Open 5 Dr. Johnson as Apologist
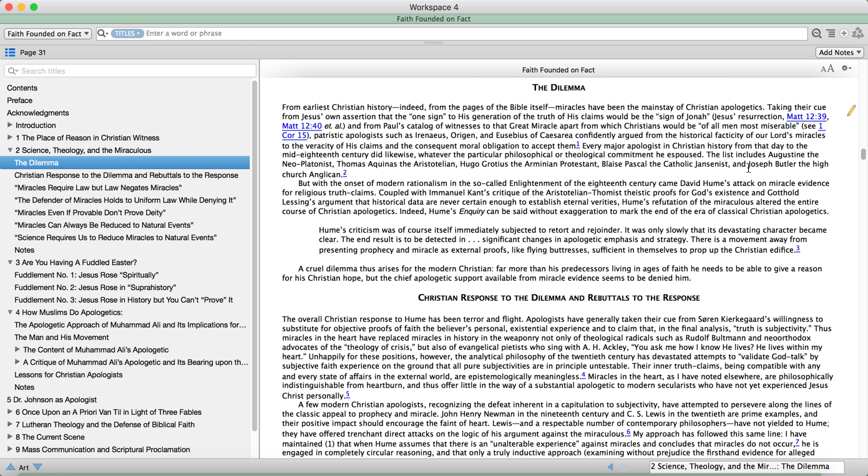Viewport: 868px width, 476px height. 52,400
